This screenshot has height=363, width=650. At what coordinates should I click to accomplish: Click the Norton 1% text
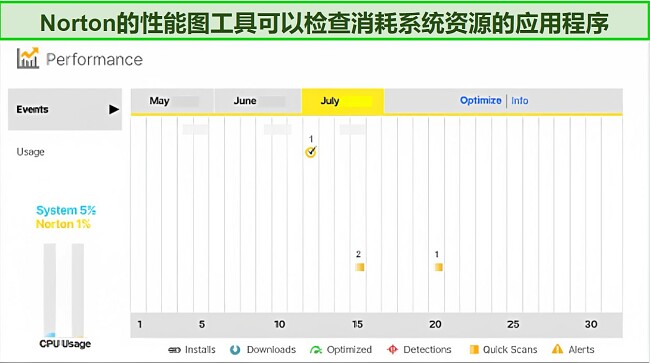pos(63,224)
